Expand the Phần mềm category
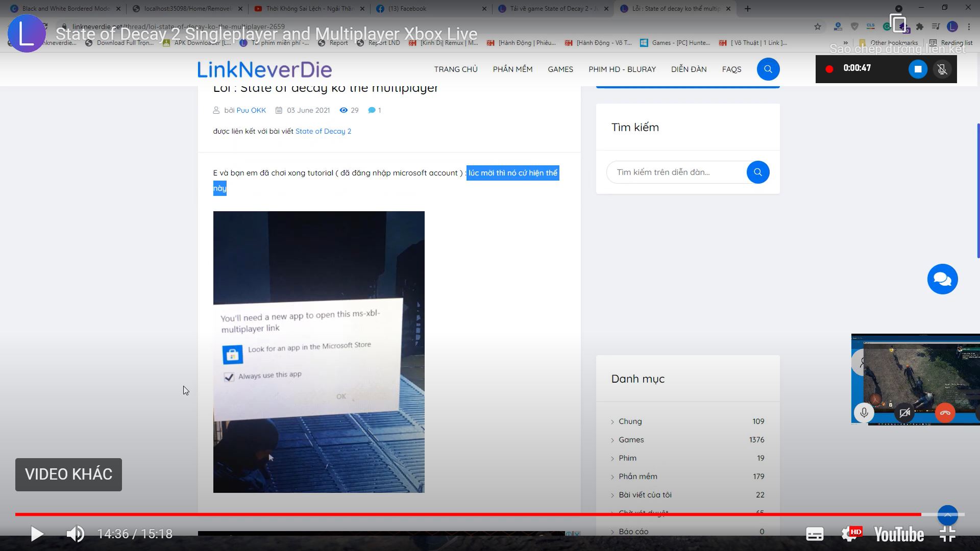Screen dimensions: 980x551 (638, 477)
